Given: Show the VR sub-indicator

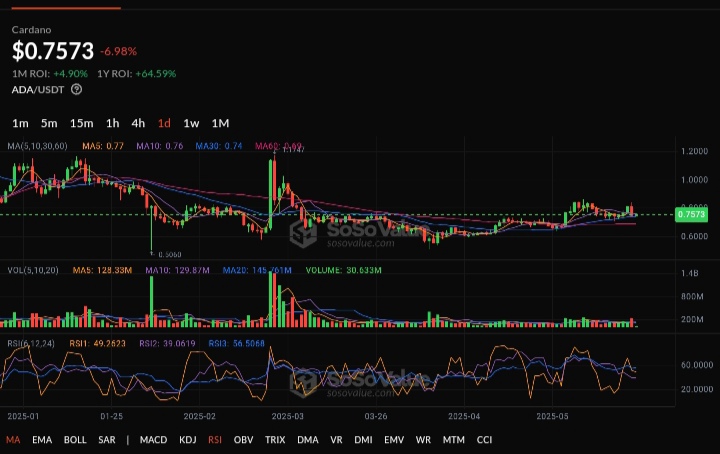Looking at the screenshot, I should tap(336, 440).
